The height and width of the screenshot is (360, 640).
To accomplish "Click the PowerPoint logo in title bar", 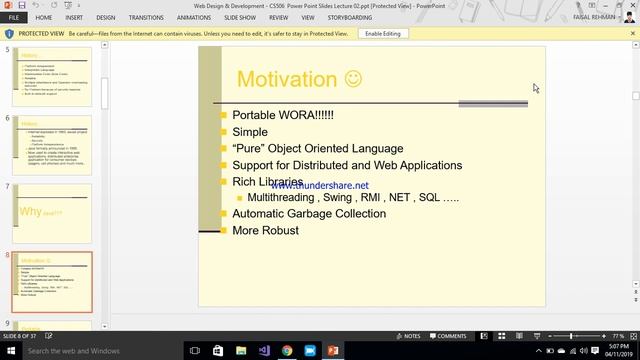I will coord(8,6).
